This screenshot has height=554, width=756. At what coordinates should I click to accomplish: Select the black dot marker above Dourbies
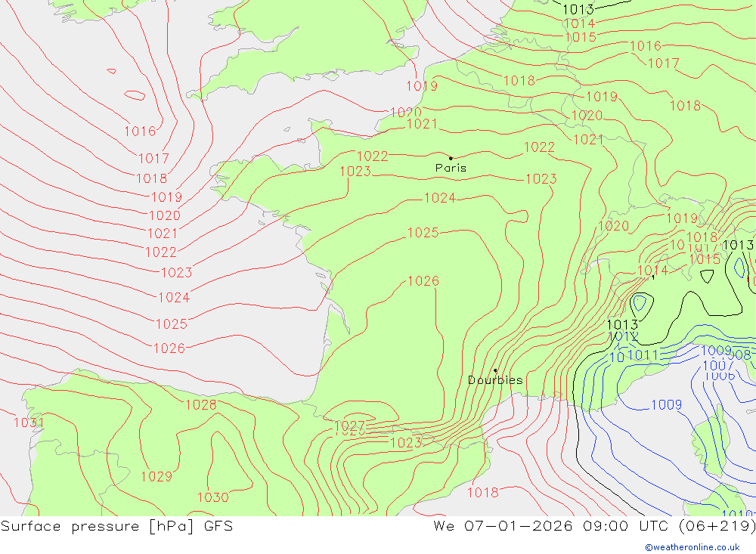coord(495,370)
